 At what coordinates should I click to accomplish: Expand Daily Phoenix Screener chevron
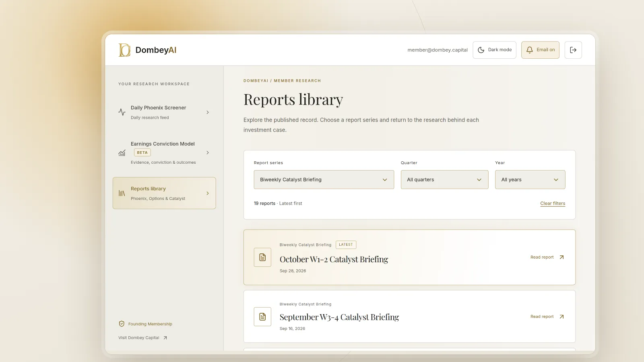(x=208, y=112)
